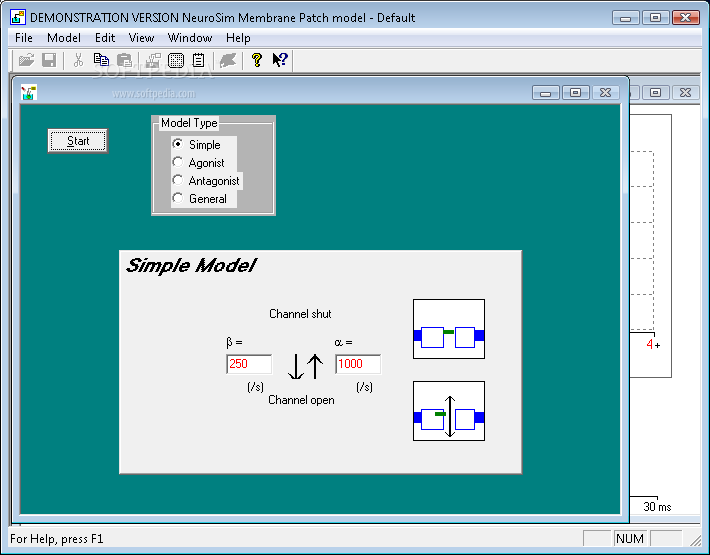Maximize the background results window
This screenshot has height=555, width=710.
point(655,93)
